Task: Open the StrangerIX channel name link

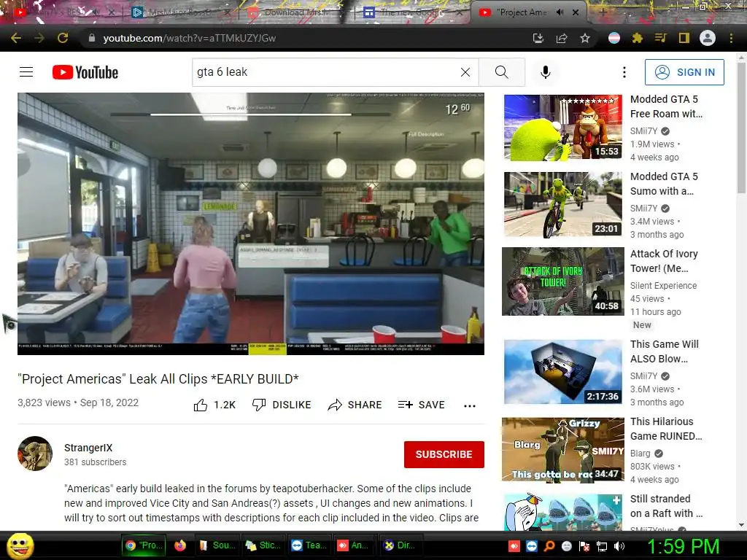Action: coord(88,448)
